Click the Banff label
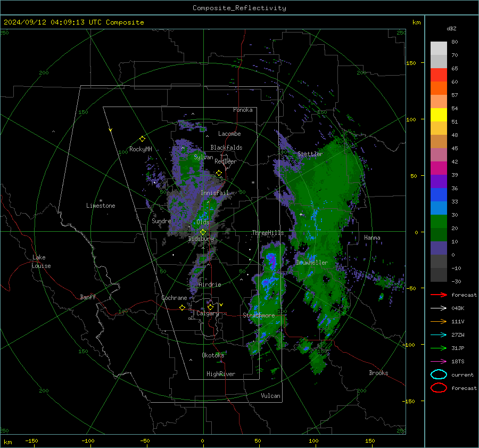The image size is (479, 448). [x=88, y=297]
